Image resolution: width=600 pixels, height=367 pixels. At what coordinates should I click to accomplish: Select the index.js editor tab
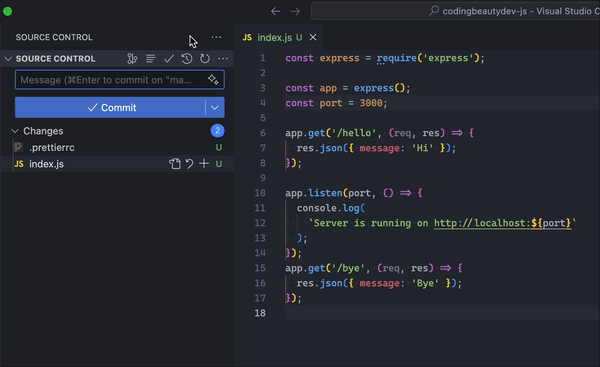(279, 37)
